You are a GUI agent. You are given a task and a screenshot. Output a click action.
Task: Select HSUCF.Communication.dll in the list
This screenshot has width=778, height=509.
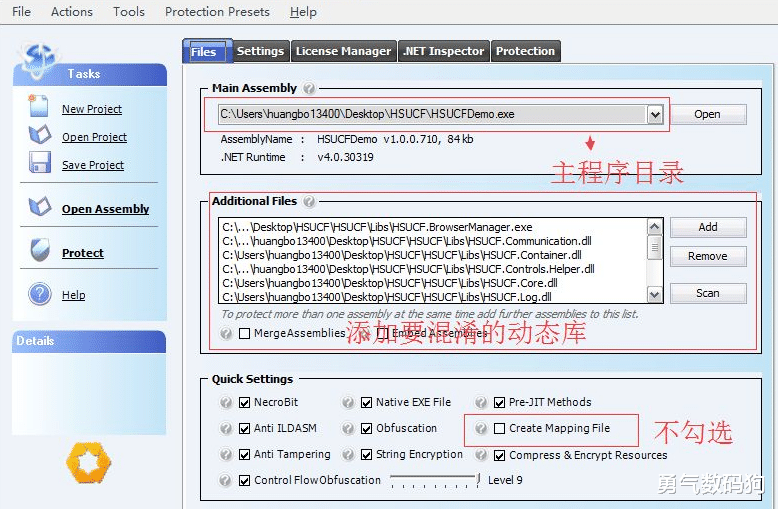click(x=433, y=241)
